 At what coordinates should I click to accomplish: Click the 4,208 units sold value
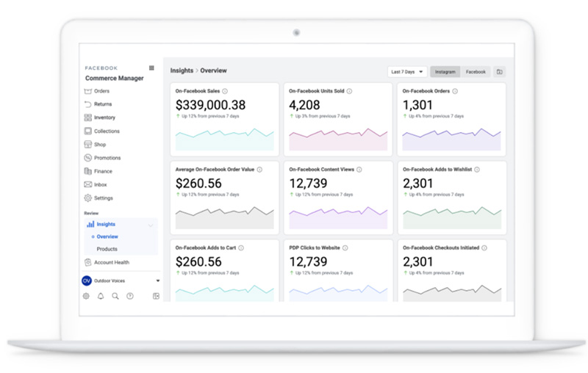(304, 105)
